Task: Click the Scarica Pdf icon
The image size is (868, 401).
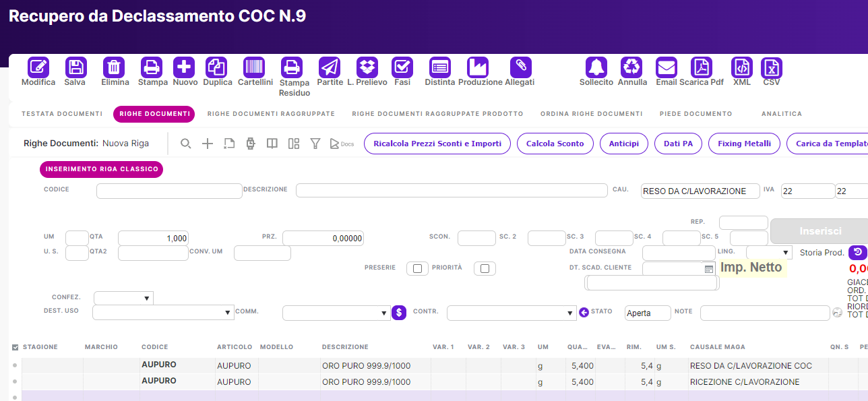Action: (702, 67)
